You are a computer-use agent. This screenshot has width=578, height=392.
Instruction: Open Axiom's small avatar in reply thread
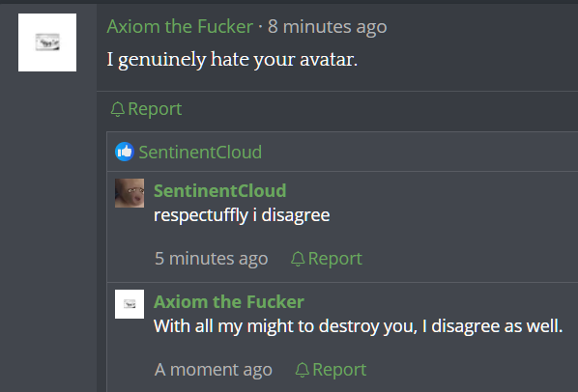(x=130, y=304)
